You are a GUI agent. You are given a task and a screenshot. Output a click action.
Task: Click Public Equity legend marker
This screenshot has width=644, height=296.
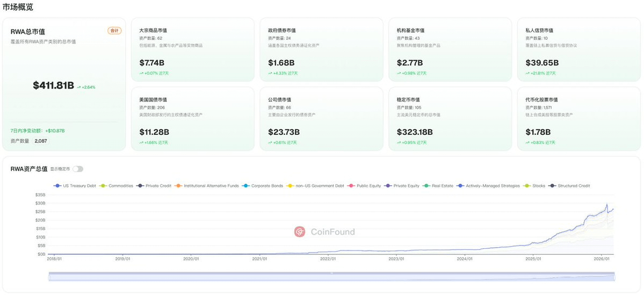[352, 185]
